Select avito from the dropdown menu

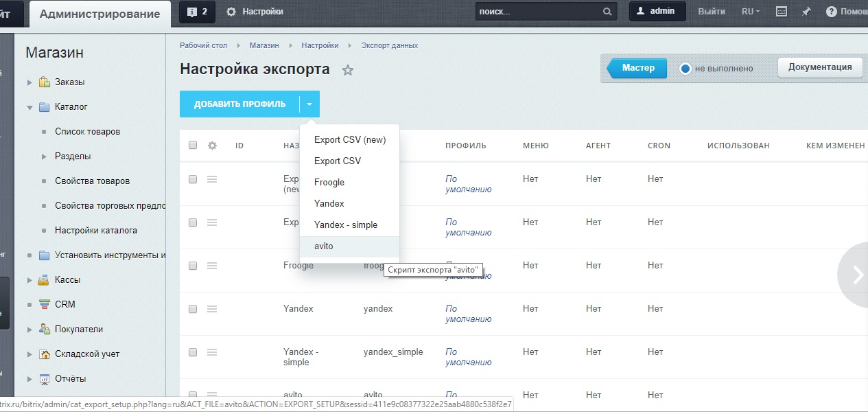[x=323, y=246]
